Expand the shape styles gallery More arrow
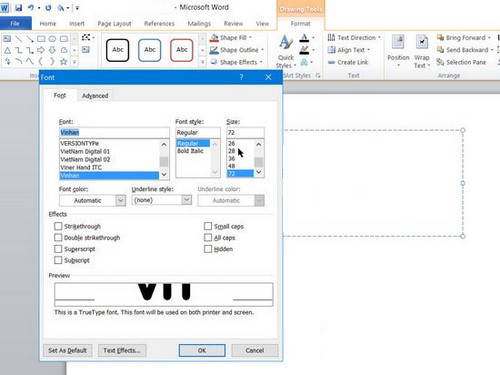Viewport: 500px width, 375px height. point(202,62)
